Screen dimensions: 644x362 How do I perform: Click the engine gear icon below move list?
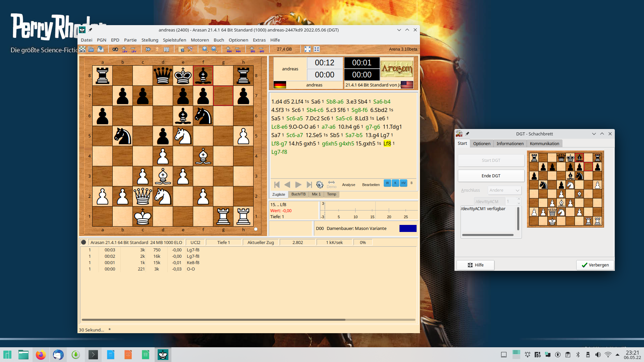point(320,185)
